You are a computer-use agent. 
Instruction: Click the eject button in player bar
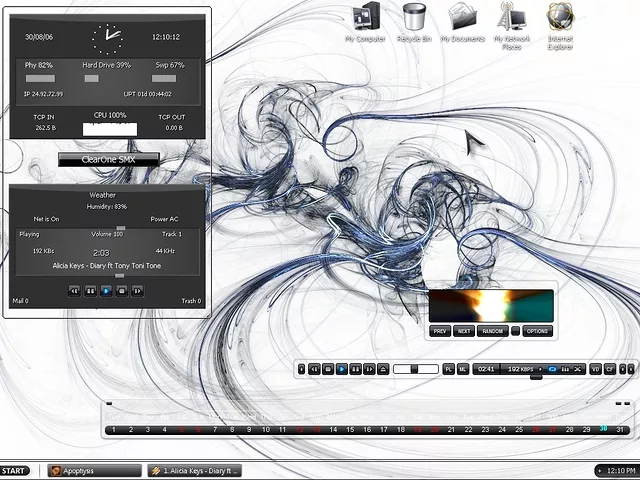tap(383, 369)
